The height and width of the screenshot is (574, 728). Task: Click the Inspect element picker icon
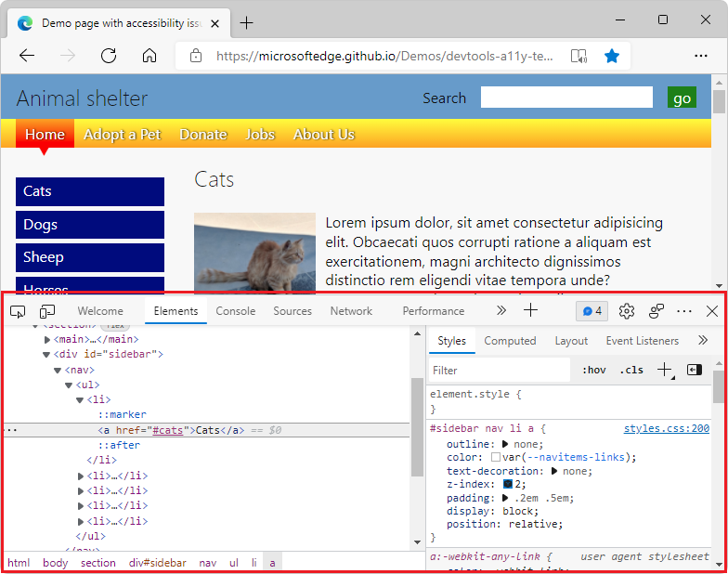18,311
